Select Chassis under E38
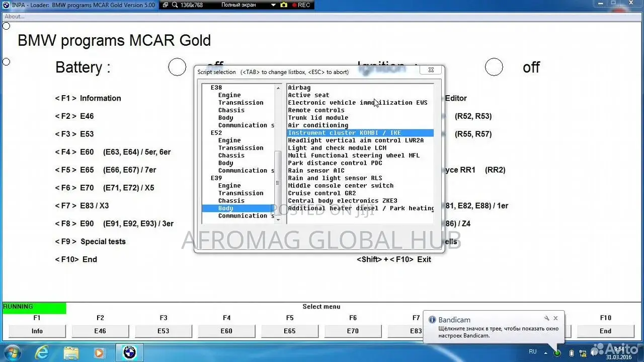 tap(231, 110)
